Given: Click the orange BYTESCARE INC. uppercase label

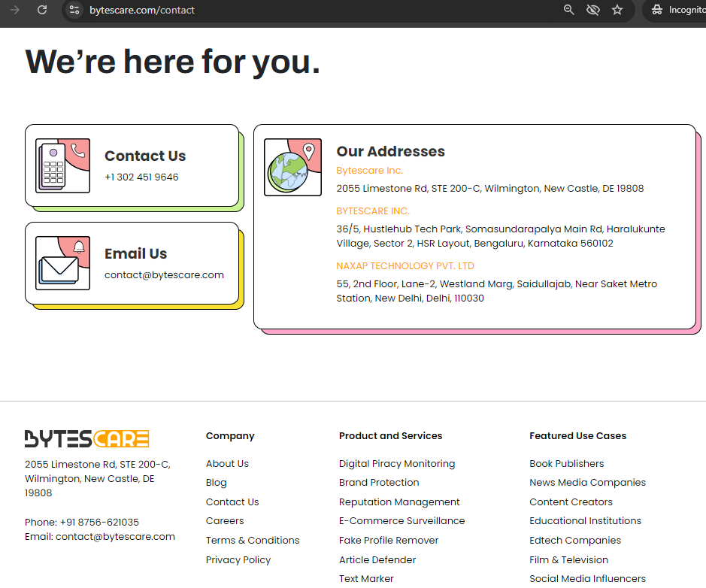Looking at the screenshot, I should coord(373,211).
